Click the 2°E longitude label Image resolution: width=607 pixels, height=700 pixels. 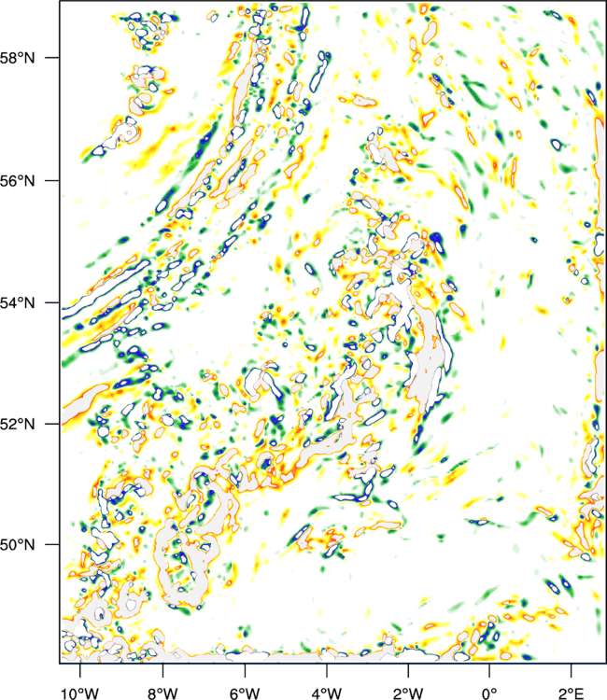[x=572, y=693]
